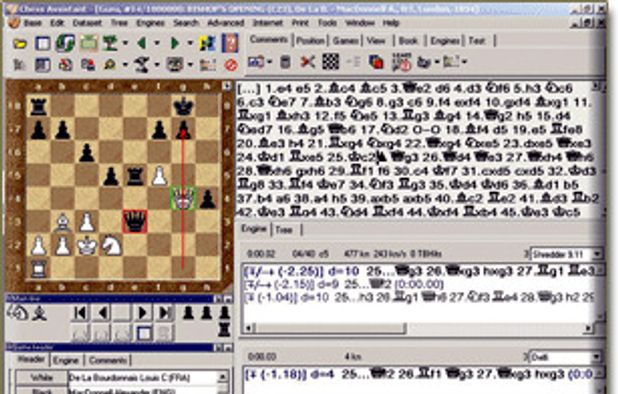Click the checkered chessboard toolbar icon
The width and height of the screenshot is (618, 394).
pos(331,62)
